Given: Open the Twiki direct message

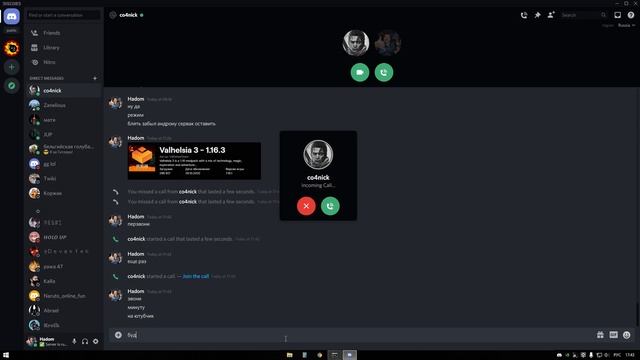Looking at the screenshot, I should (x=64, y=178).
